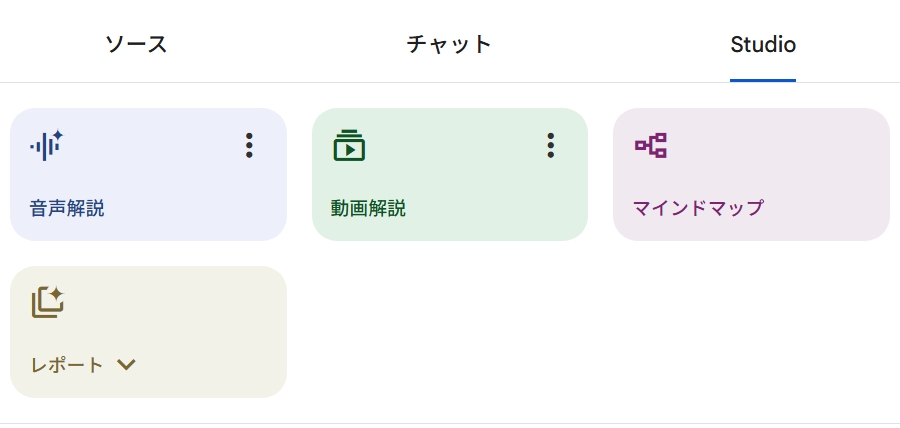Open the レポート text label

[67, 365]
